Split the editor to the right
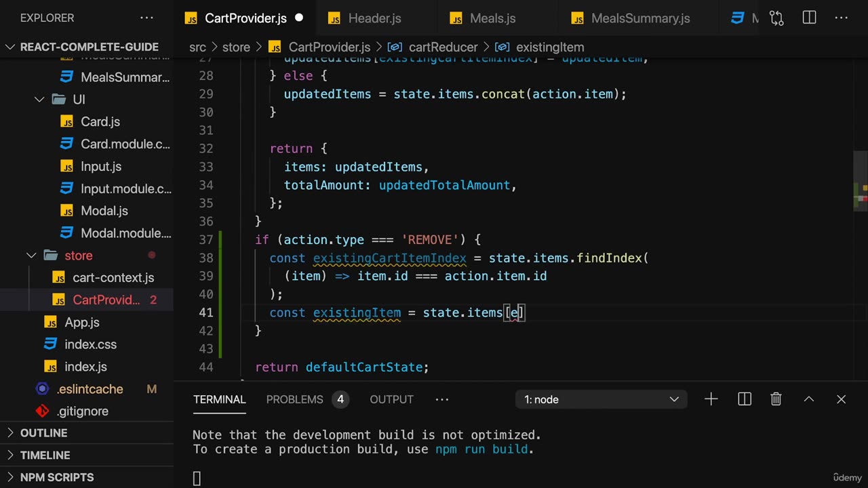This screenshot has width=868, height=488. tap(809, 18)
